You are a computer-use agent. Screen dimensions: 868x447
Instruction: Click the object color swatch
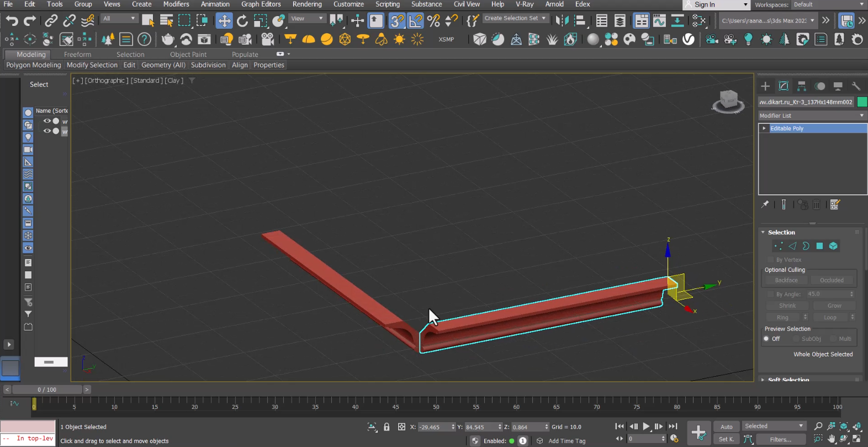tap(862, 102)
